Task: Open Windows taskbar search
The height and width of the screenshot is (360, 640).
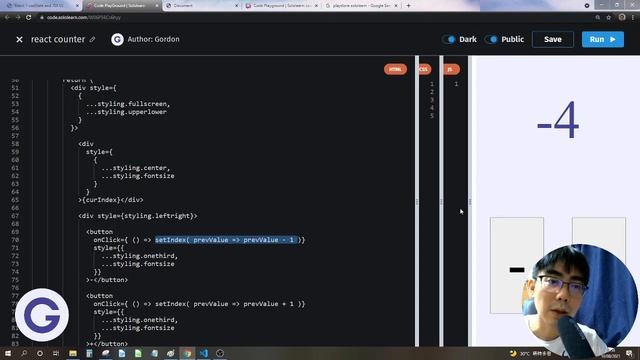Action: click(x=24, y=353)
